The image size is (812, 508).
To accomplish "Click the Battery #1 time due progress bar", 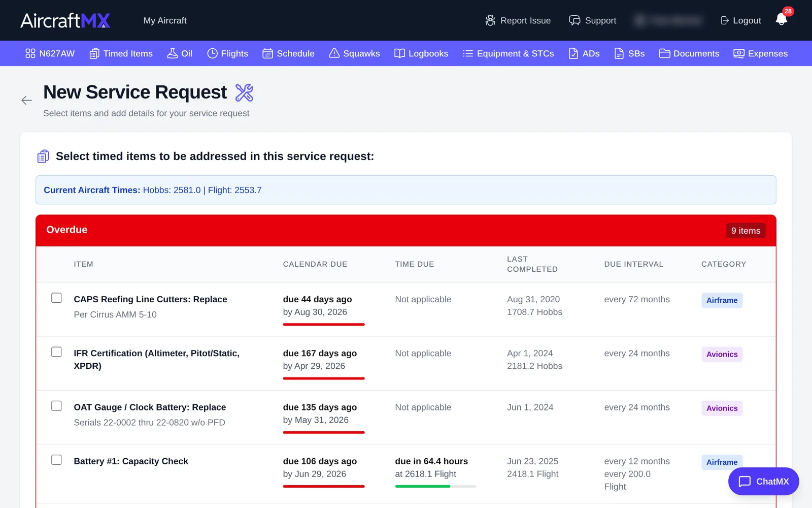I will click(435, 486).
